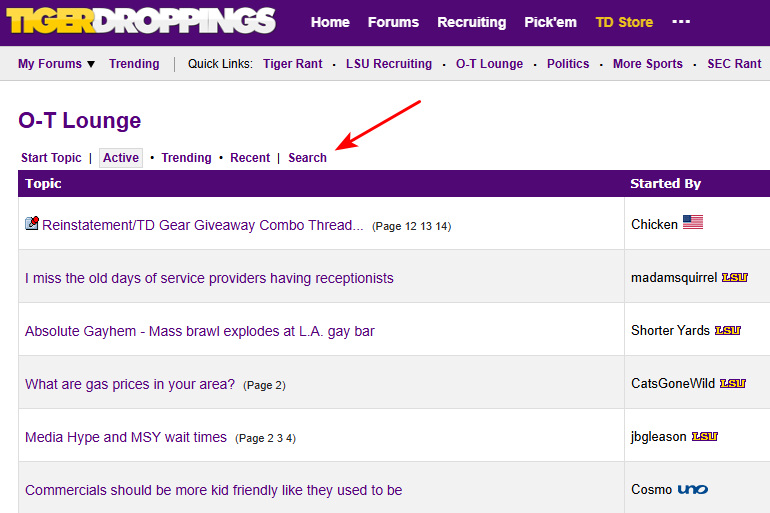Open the O-T Lounge quick link
The height and width of the screenshot is (513, 770).
point(489,64)
